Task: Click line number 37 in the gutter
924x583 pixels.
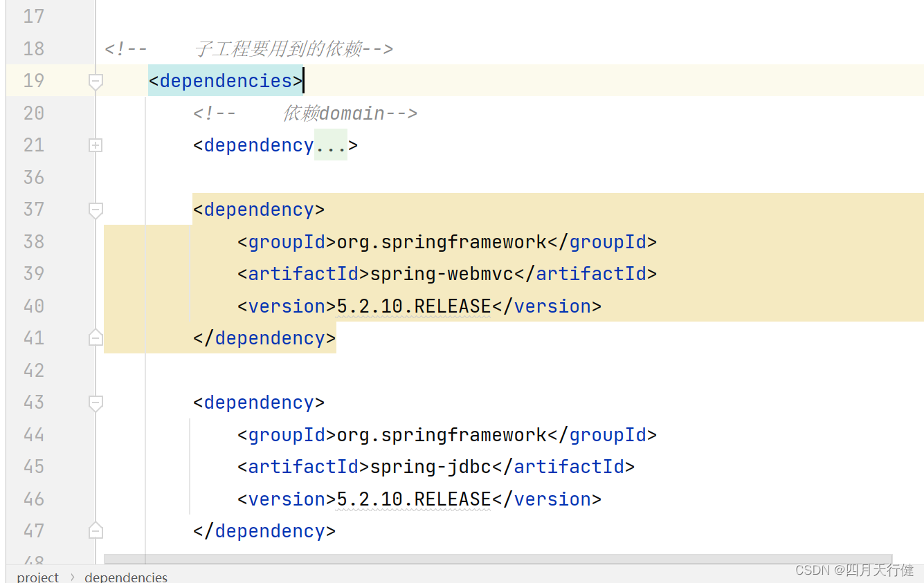Action: 34,210
